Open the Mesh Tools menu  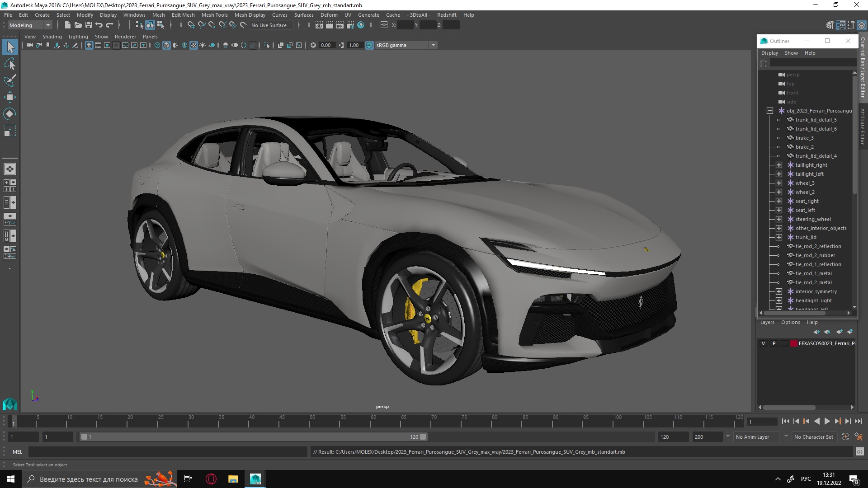214,15
